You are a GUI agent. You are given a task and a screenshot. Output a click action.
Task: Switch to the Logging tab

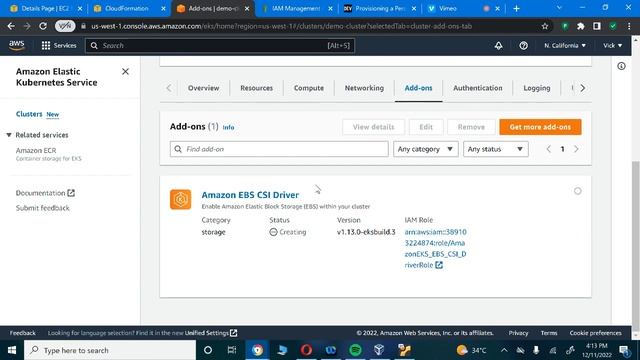click(537, 88)
